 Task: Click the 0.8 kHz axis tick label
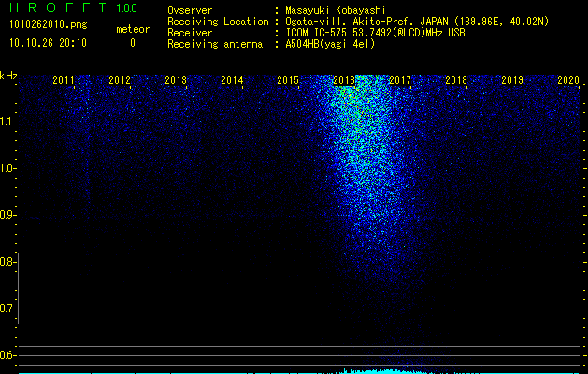7,262
